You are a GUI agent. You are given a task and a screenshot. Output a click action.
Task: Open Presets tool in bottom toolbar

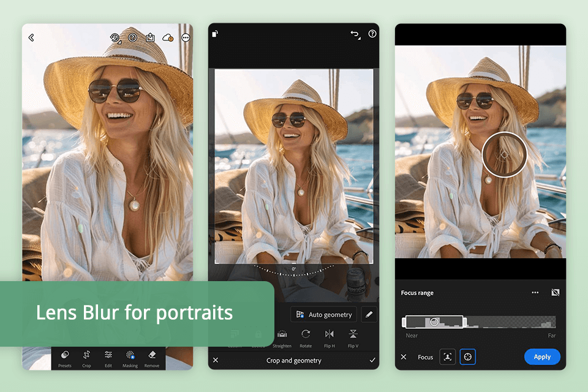[x=64, y=358]
